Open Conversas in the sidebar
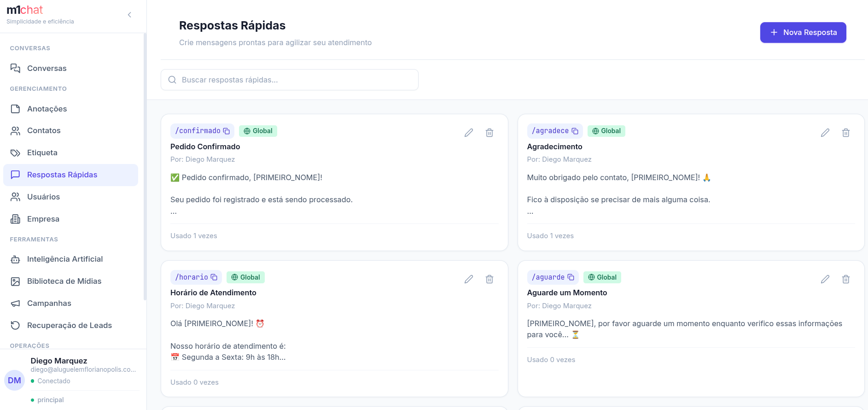Image resolution: width=868 pixels, height=410 pixels. (70, 68)
